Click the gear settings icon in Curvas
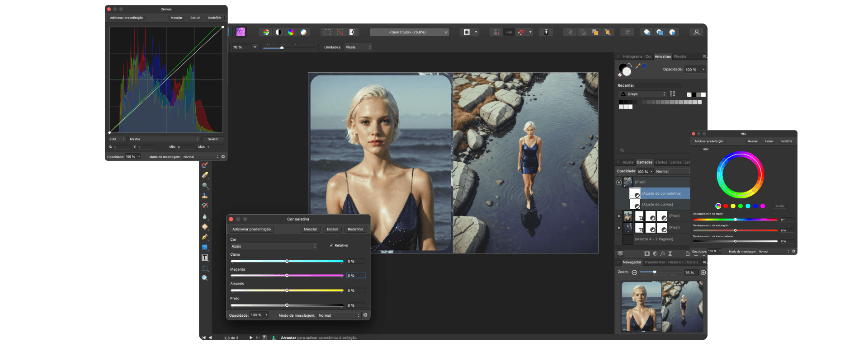 click(223, 157)
